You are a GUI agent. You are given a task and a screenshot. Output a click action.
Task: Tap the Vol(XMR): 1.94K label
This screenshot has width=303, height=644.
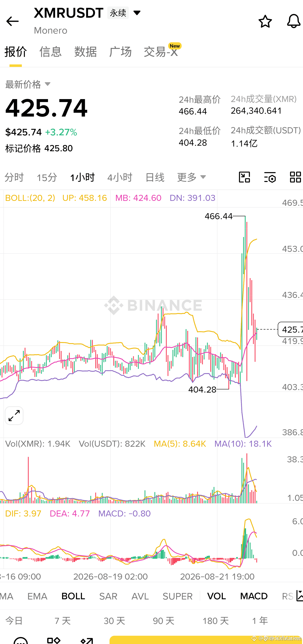tap(38, 444)
